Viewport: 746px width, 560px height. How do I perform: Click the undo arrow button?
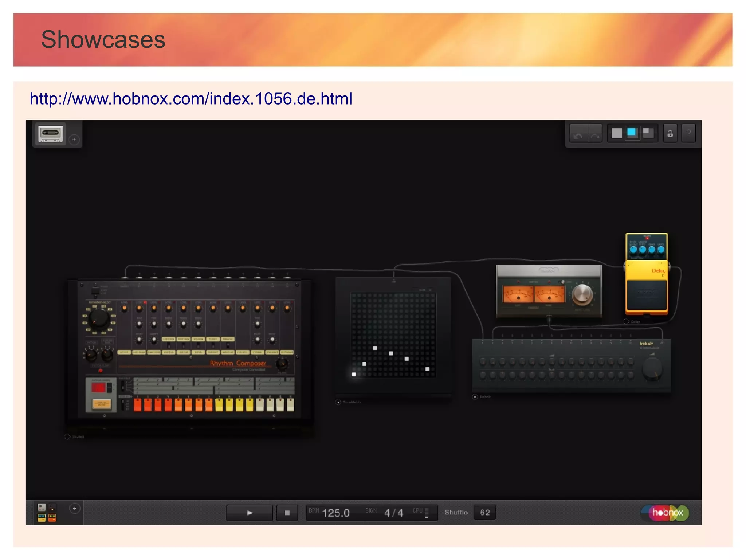click(578, 134)
